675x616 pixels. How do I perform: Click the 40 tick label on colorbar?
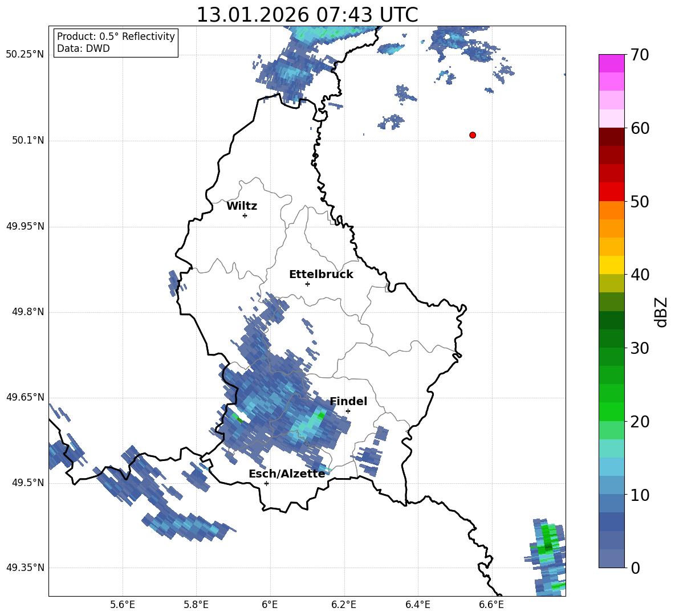coord(640,275)
